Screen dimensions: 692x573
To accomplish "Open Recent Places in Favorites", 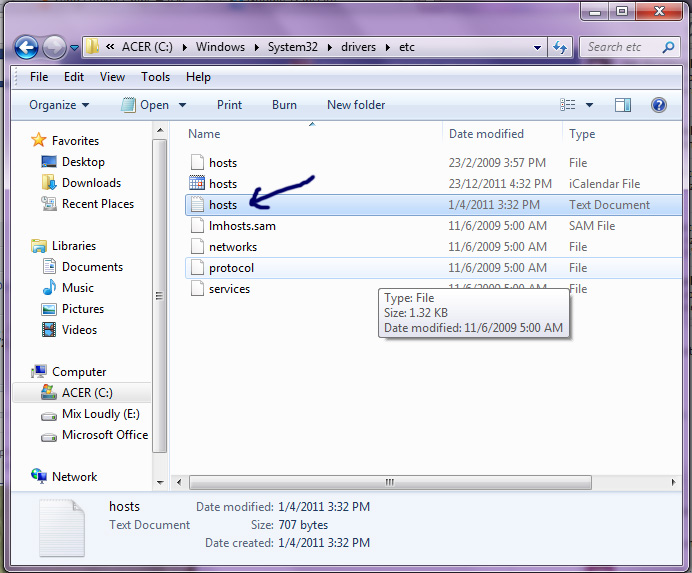I will click(98, 204).
